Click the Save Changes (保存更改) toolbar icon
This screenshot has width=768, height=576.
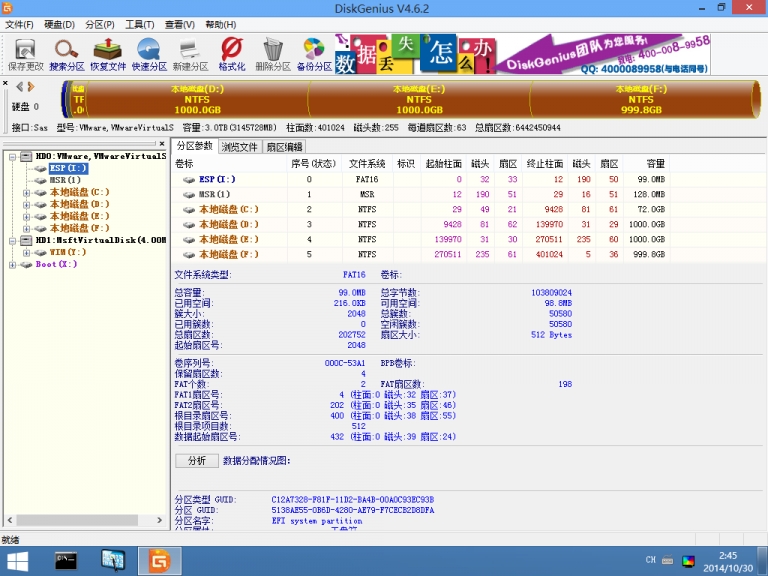pyautogui.click(x=25, y=55)
